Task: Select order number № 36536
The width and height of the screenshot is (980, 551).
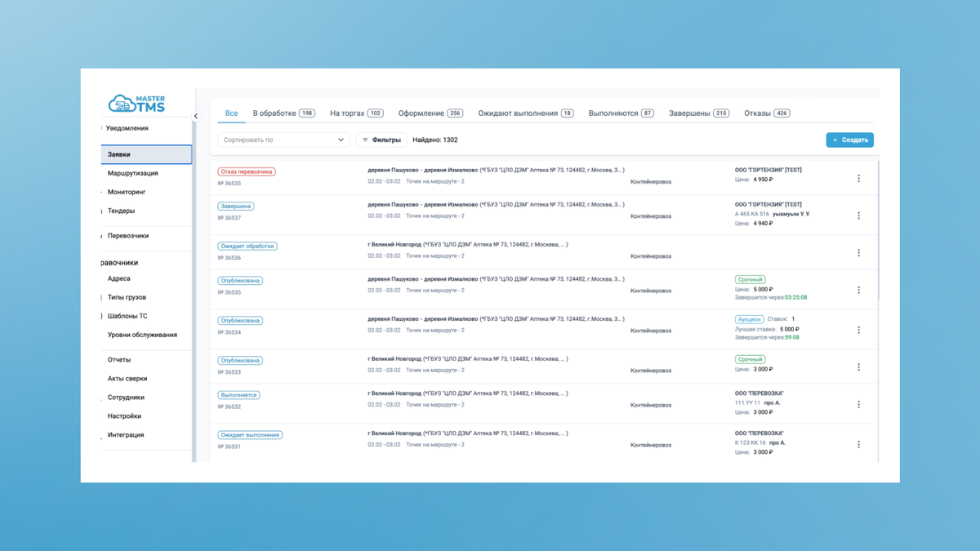Action: point(229,258)
